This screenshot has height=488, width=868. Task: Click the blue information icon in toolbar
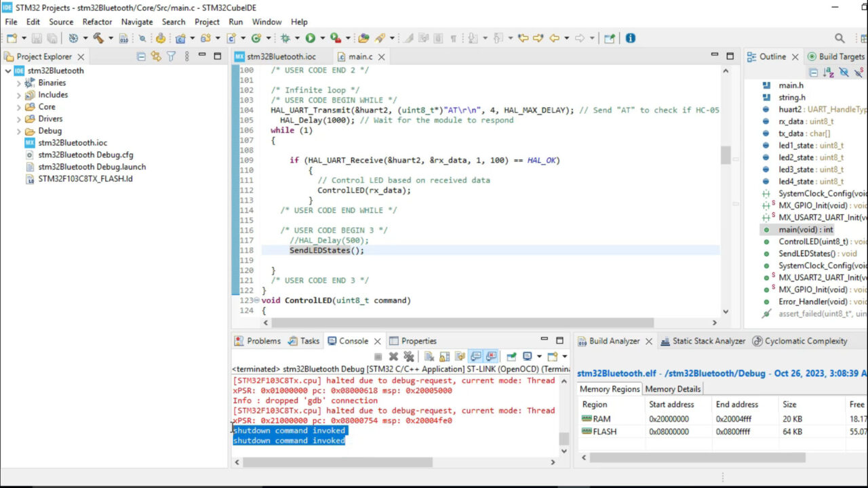coord(631,39)
